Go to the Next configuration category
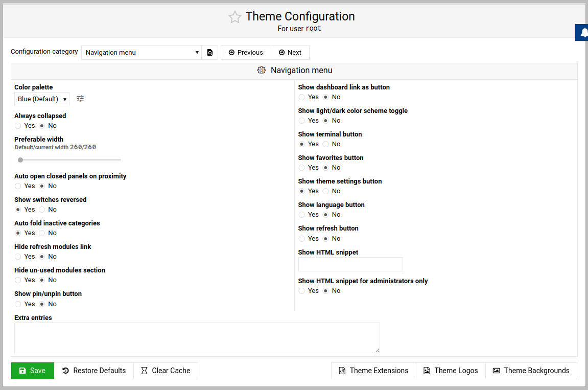588x390 pixels. pyautogui.click(x=290, y=53)
